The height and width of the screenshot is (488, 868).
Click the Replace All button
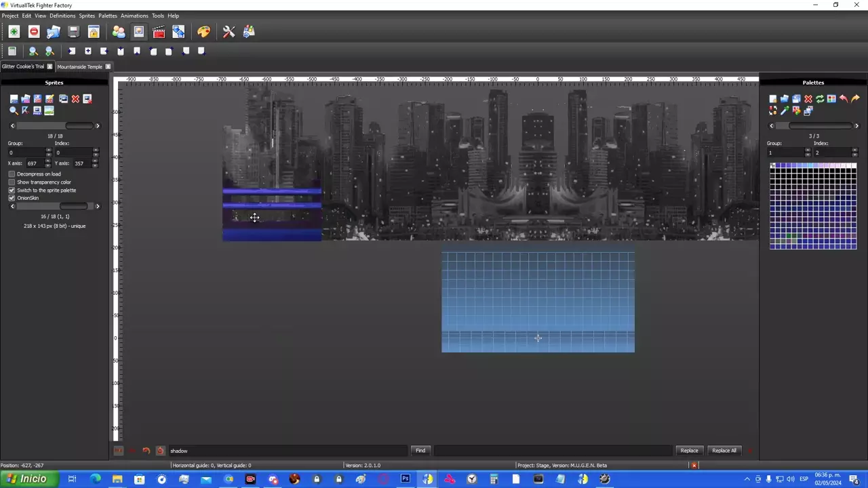click(x=724, y=451)
